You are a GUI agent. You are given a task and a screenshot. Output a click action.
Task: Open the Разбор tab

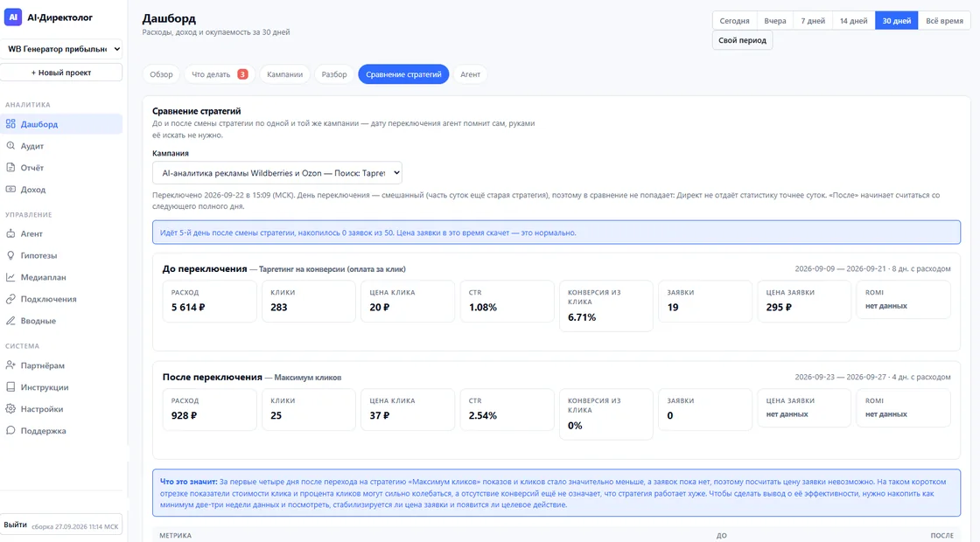coord(334,74)
